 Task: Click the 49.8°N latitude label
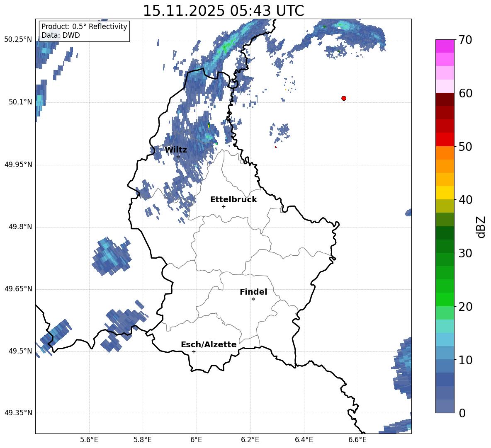coord(20,227)
